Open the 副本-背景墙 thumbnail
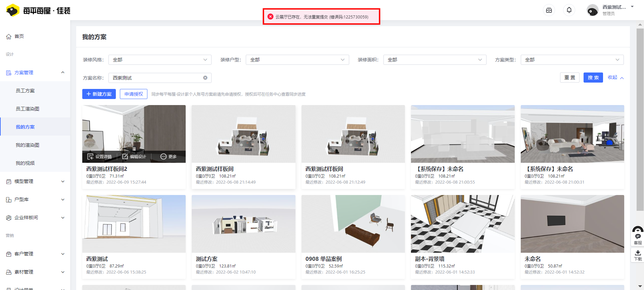 (463, 224)
